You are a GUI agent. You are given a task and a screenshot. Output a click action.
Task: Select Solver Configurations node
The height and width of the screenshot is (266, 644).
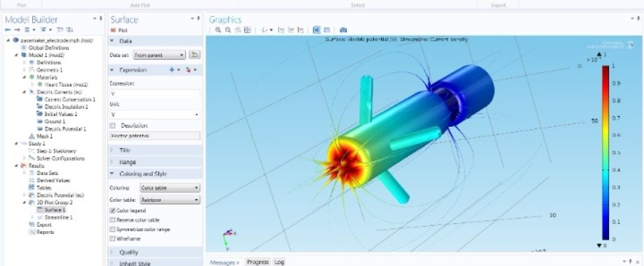click(x=60, y=158)
